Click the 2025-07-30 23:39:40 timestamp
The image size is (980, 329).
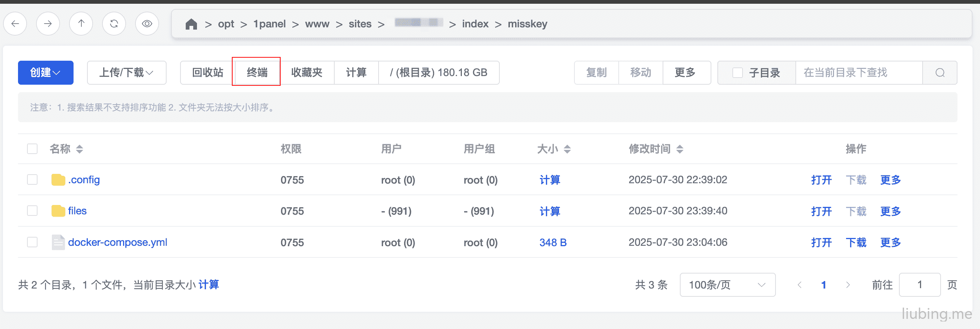[x=678, y=211]
